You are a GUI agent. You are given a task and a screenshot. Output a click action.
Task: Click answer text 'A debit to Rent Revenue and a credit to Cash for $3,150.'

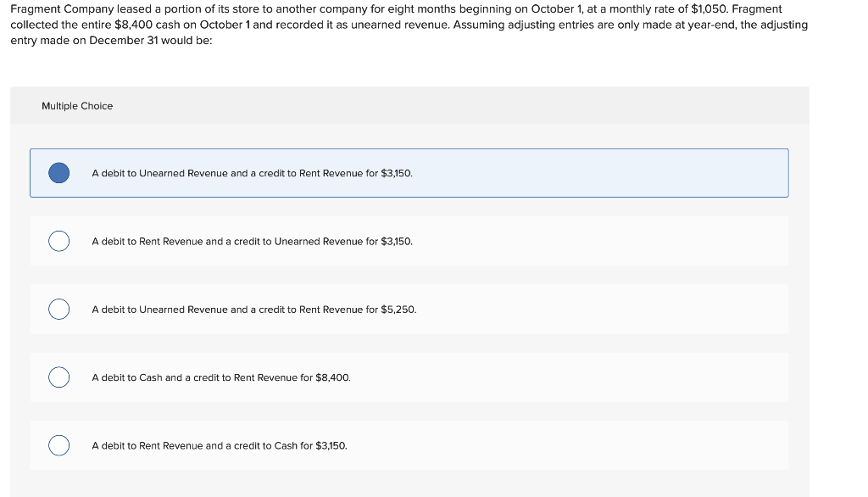[220, 446]
